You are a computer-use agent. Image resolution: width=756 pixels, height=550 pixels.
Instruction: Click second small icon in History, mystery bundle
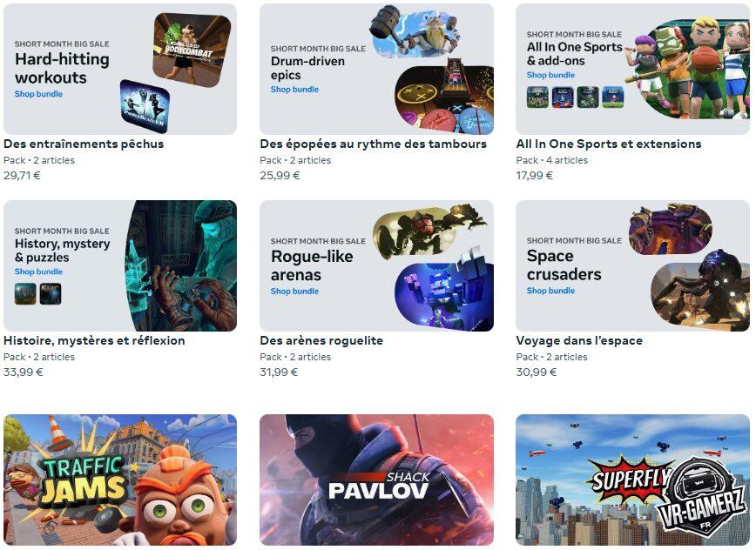pyautogui.click(x=51, y=294)
